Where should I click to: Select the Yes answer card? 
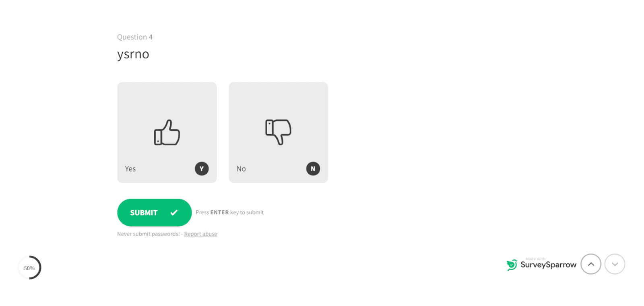pos(167,133)
